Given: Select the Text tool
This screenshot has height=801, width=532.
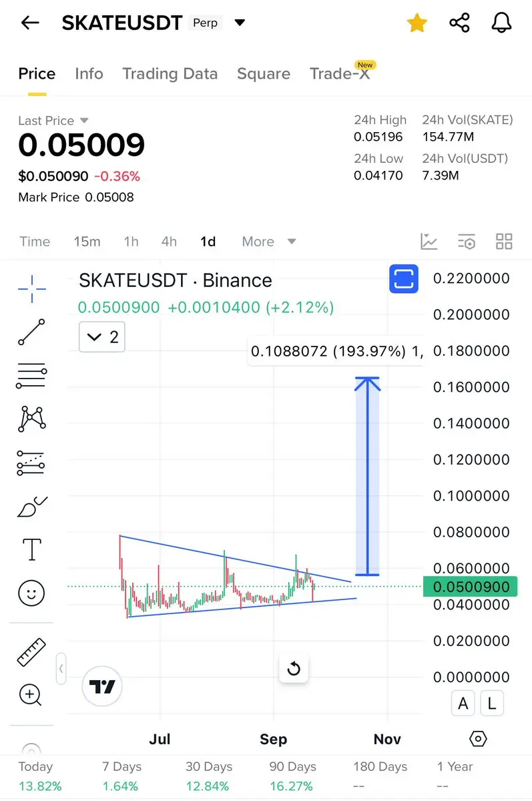Looking at the screenshot, I should (x=31, y=549).
